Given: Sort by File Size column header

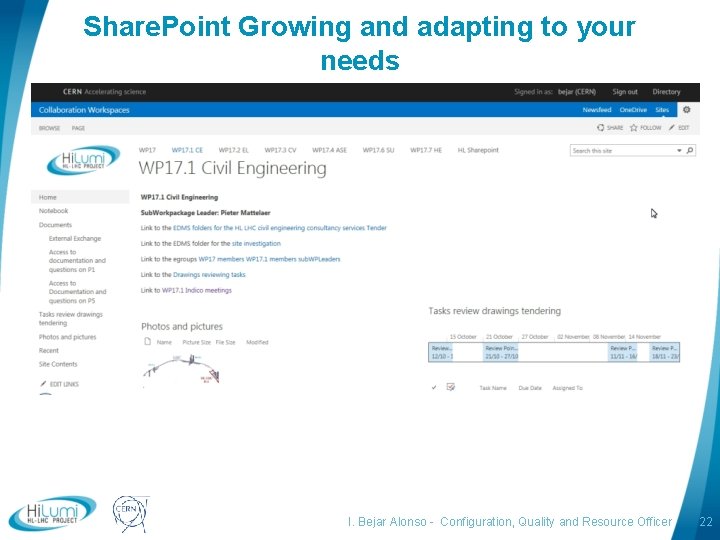Looking at the screenshot, I should click(225, 342).
